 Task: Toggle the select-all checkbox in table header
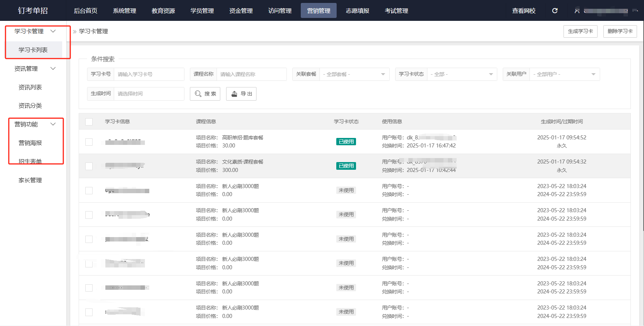pos(89,121)
